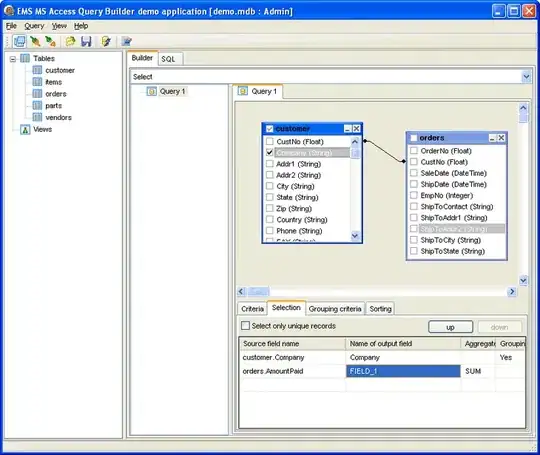Enable Select only unique records
Screen dimensions: 540x455
[245, 325]
